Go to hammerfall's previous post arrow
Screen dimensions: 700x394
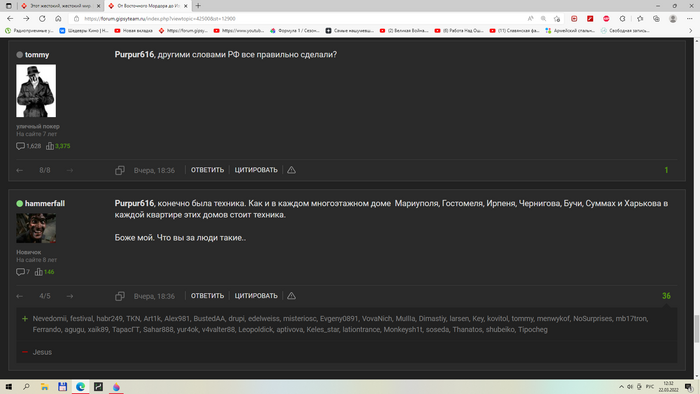[x=19, y=296]
